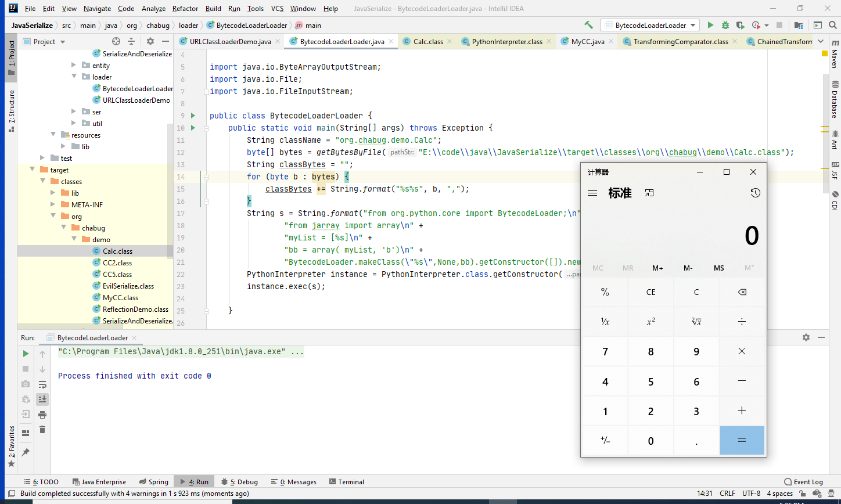Pin the Run tab with pin icon
The width and height of the screenshot is (841, 504).
(26, 452)
